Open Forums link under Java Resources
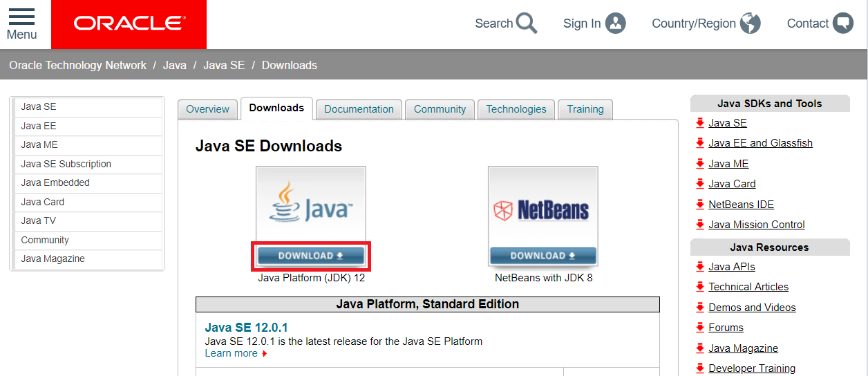The width and height of the screenshot is (868, 376). point(726,328)
